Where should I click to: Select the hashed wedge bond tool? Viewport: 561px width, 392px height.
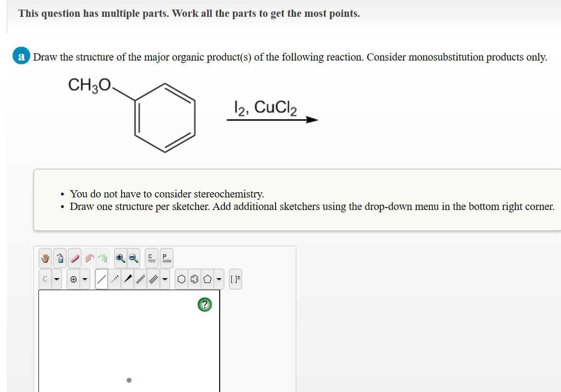[115, 279]
